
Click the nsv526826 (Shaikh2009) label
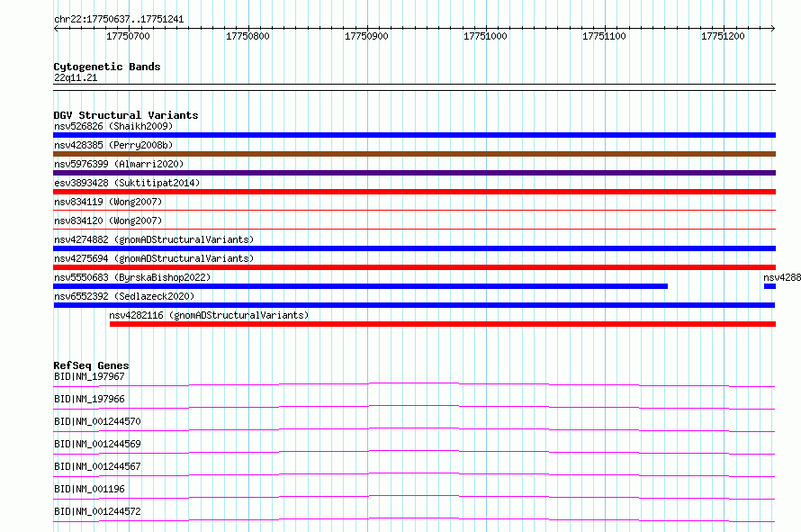pos(113,126)
